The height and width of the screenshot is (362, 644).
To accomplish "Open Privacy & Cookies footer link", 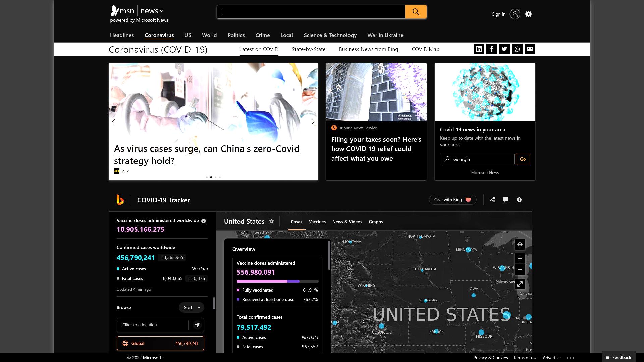I will [x=491, y=358].
